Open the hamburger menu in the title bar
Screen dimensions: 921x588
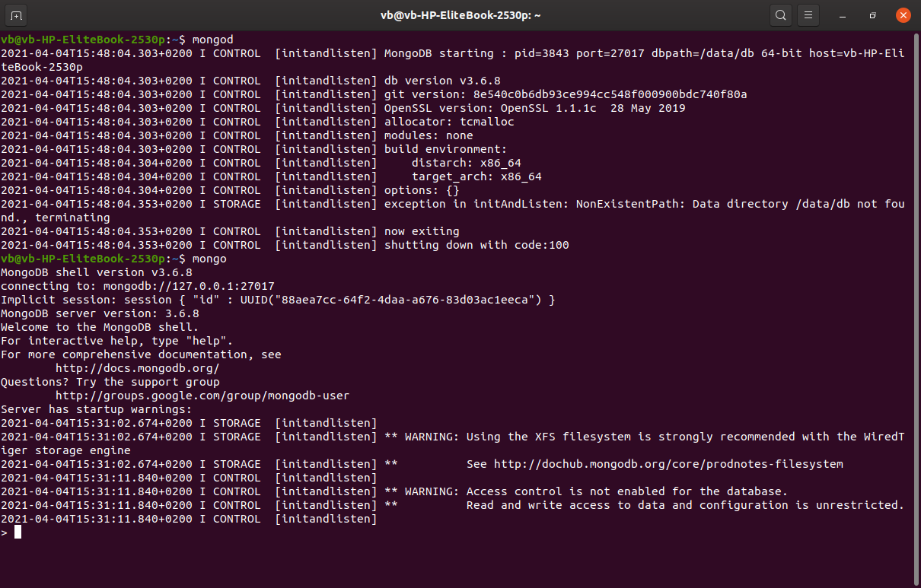[808, 15]
